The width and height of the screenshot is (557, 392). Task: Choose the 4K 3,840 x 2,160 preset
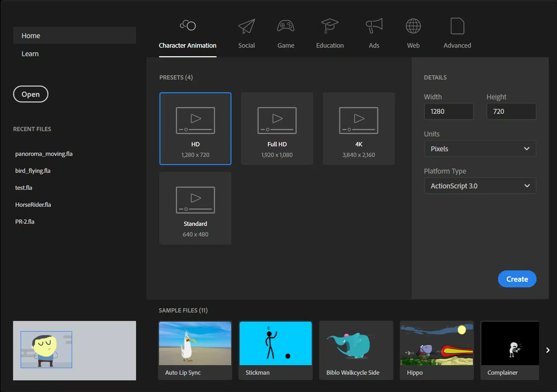coord(358,129)
